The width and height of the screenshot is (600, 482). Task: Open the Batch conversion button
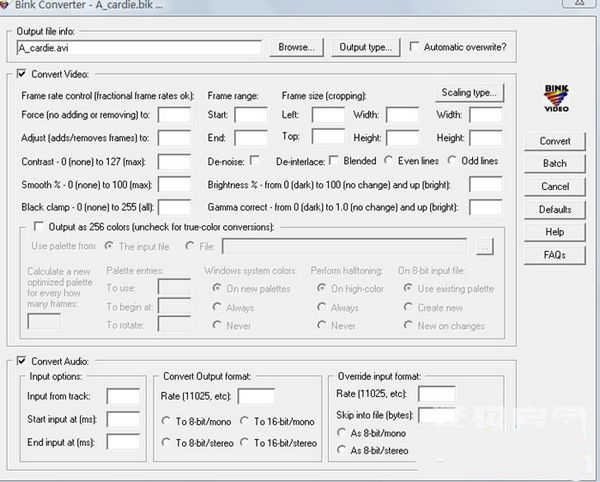tap(555, 164)
